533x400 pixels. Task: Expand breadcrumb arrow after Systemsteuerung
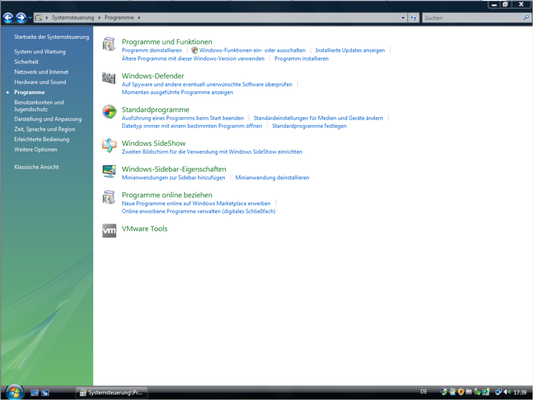(x=99, y=18)
